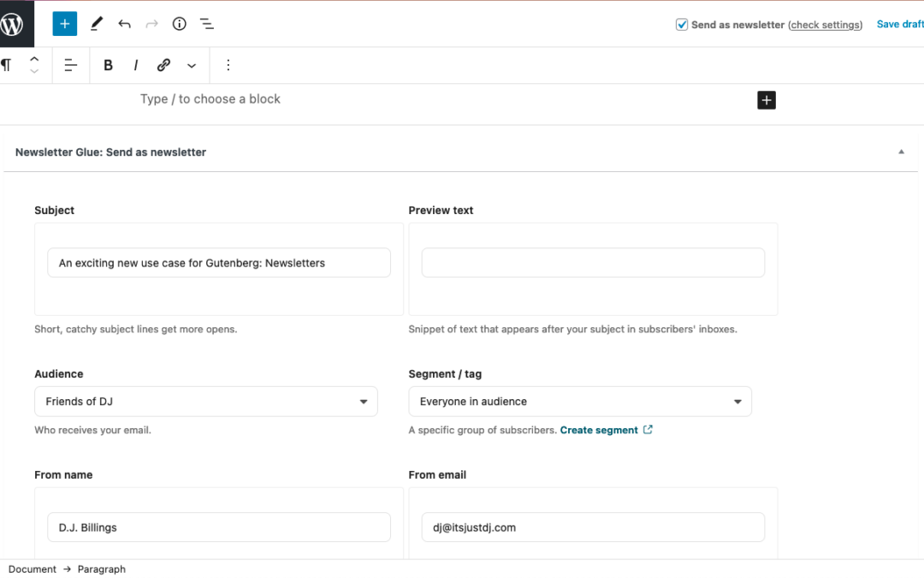924x578 pixels.
Task: Click the Undo arrow
Action: click(125, 24)
